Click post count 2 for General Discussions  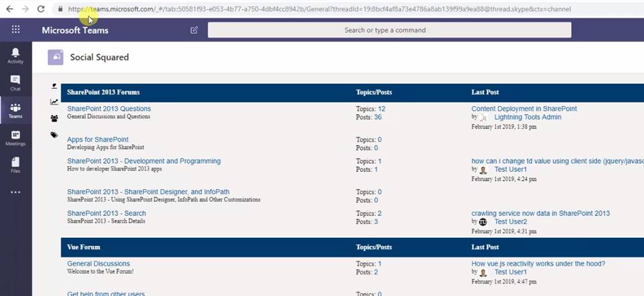376,272
